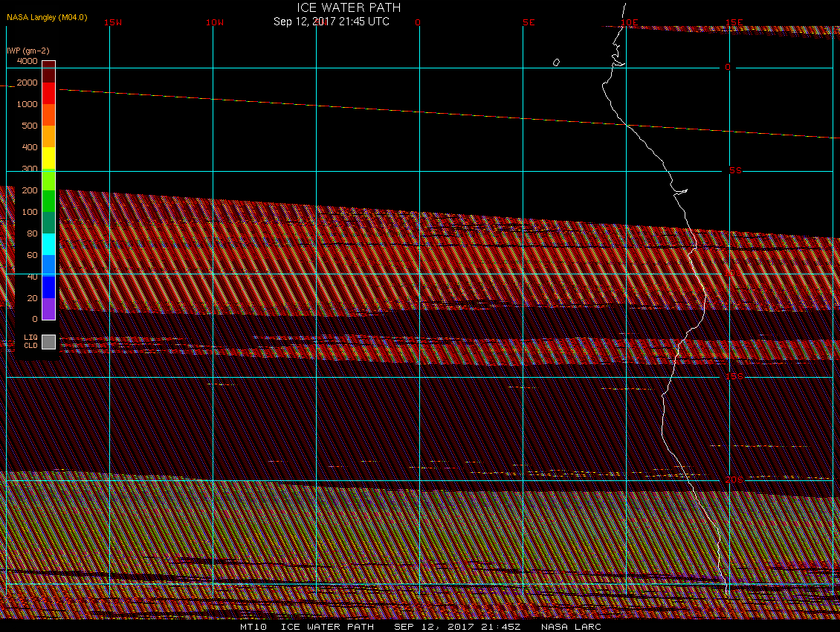840x632 pixels.
Task: Click the IWP (gm-2) legend heading
Action: [28, 51]
